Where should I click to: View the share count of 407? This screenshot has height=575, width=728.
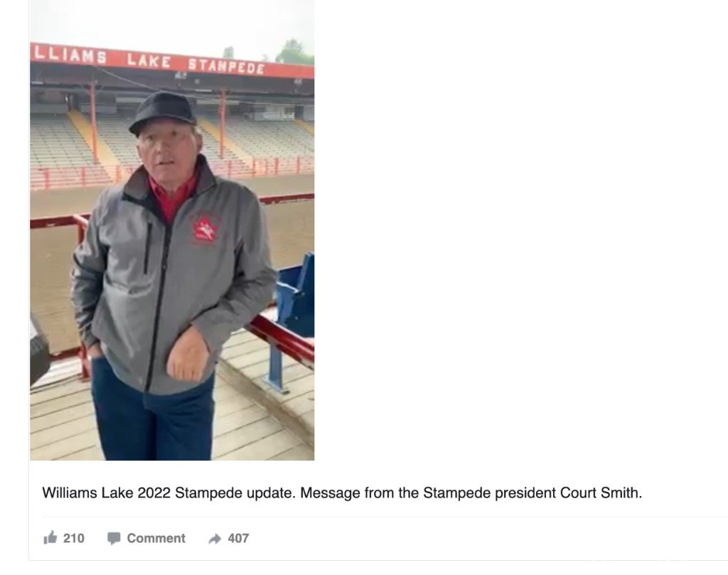tap(238, 538)
